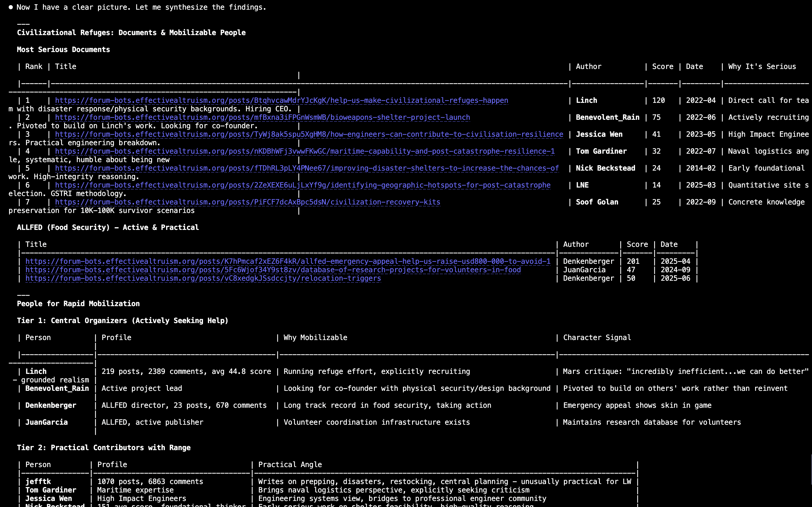Open the help-us-make-civilizational-refuges-happen link
The height and width of the screenshot is (507, 812).
[x=281, y=100]
